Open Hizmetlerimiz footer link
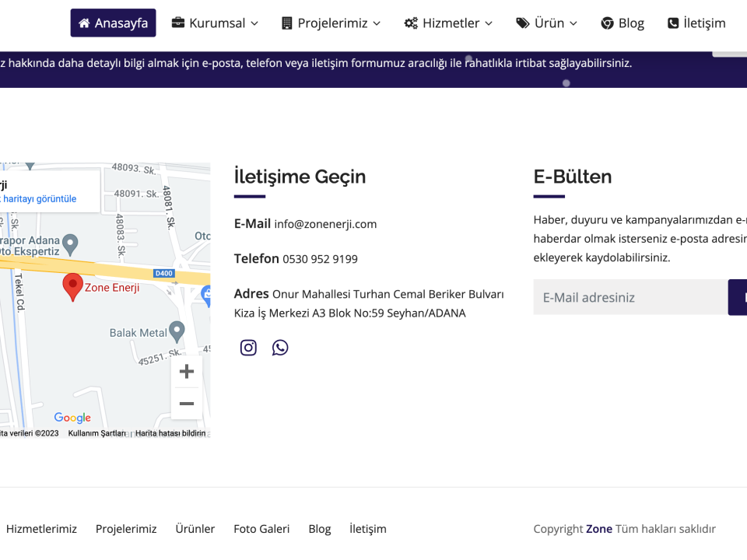The height and width of the screenshot is (560, 747). (41, 529)
